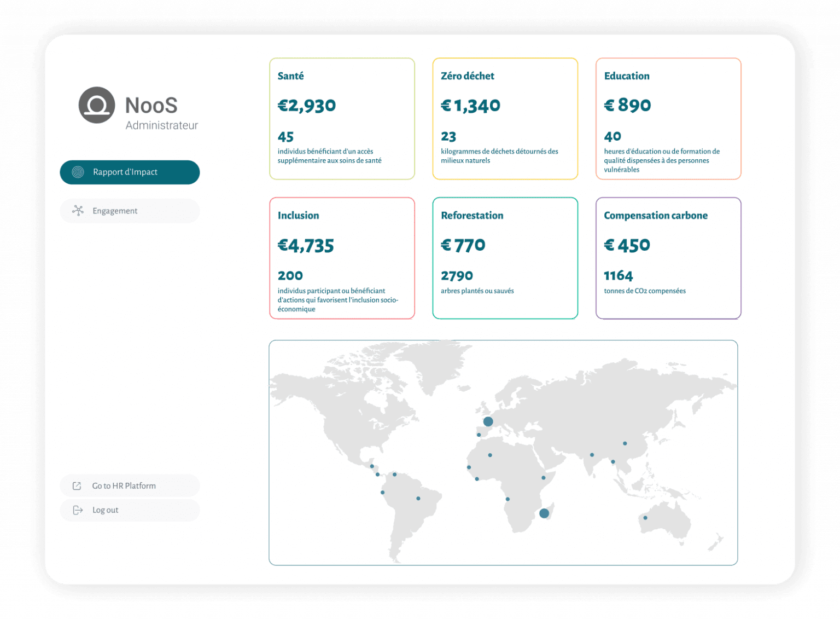Select the Zéro déchet card
The height and width of the screenshot is (619, 840).
click(505, 118)
